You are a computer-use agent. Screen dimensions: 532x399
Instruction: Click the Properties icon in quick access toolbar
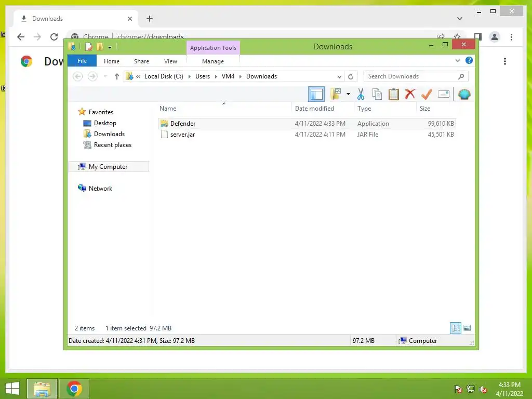pos(88,46)
